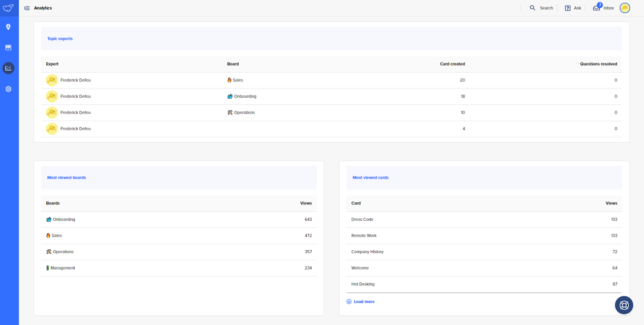Click Sales board in Topic experts table
Viewport: 644px width, 325px height.
pyautogui.click(x=238, y=80)
